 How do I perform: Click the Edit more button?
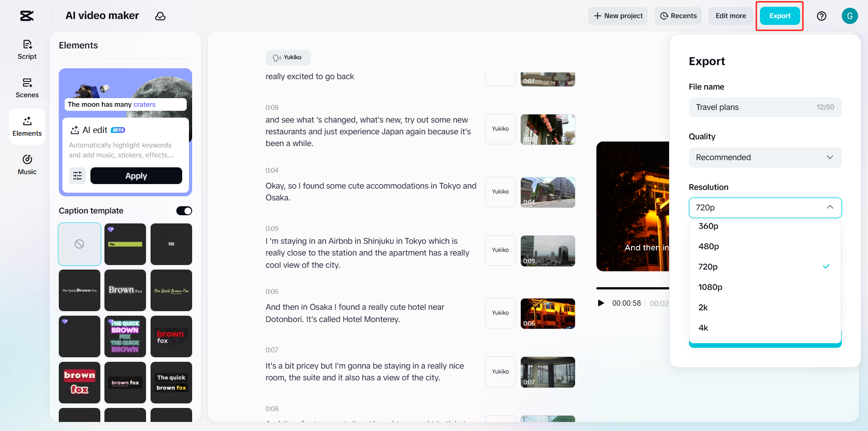point(731,16)
